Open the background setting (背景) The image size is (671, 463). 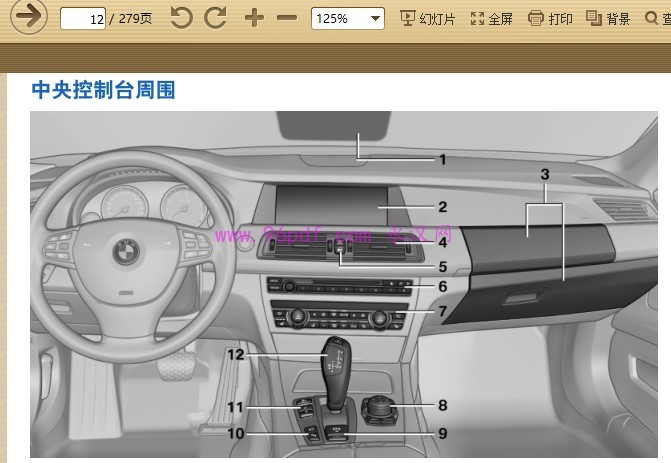608,18
